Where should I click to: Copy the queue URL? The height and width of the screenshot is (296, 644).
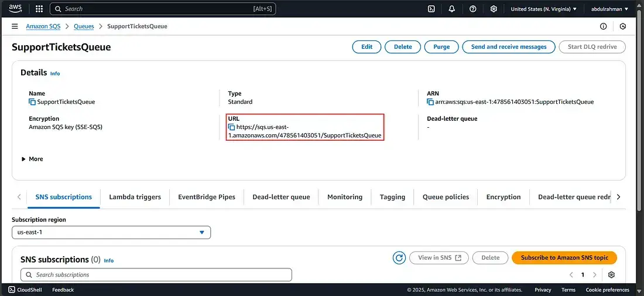[x=232, y=127]
